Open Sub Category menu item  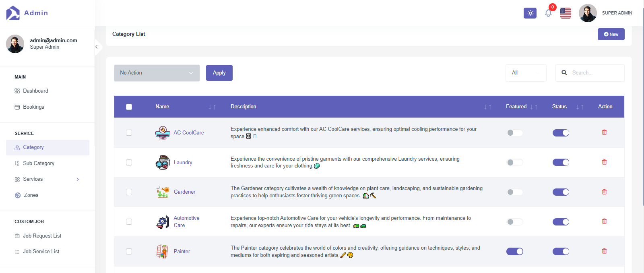click(38, 163)
